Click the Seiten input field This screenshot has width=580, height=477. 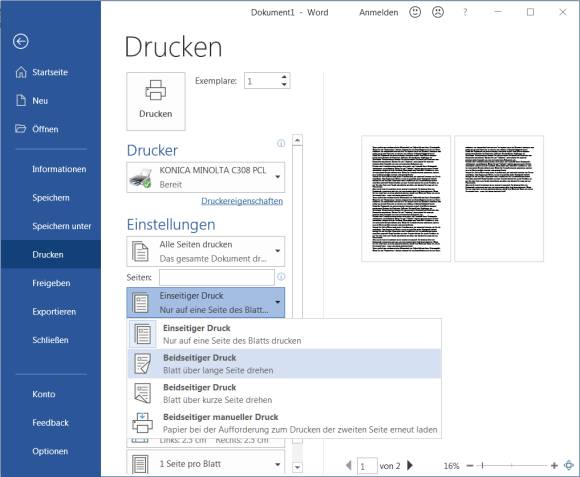[217, 277]
